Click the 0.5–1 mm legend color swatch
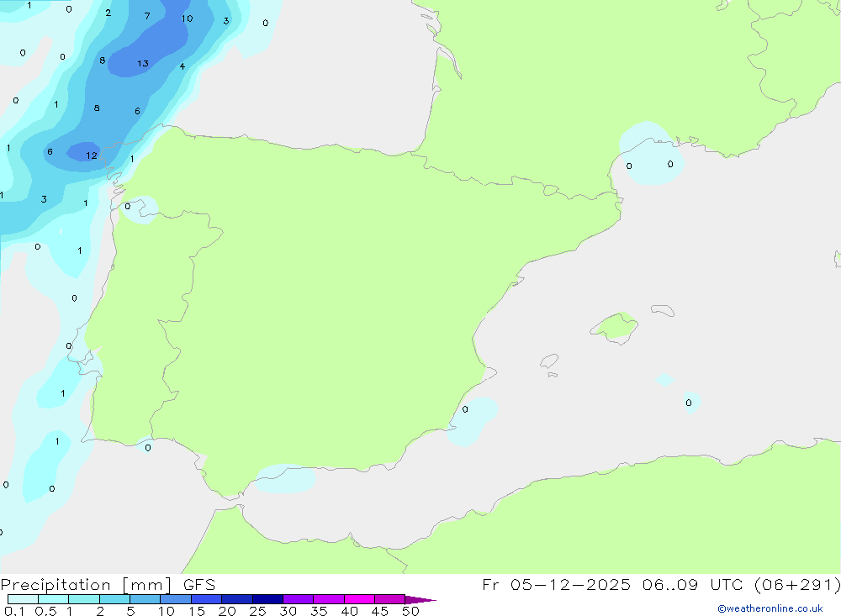The height and width of the screenshot is (616, 841). (x=54, y=599)
